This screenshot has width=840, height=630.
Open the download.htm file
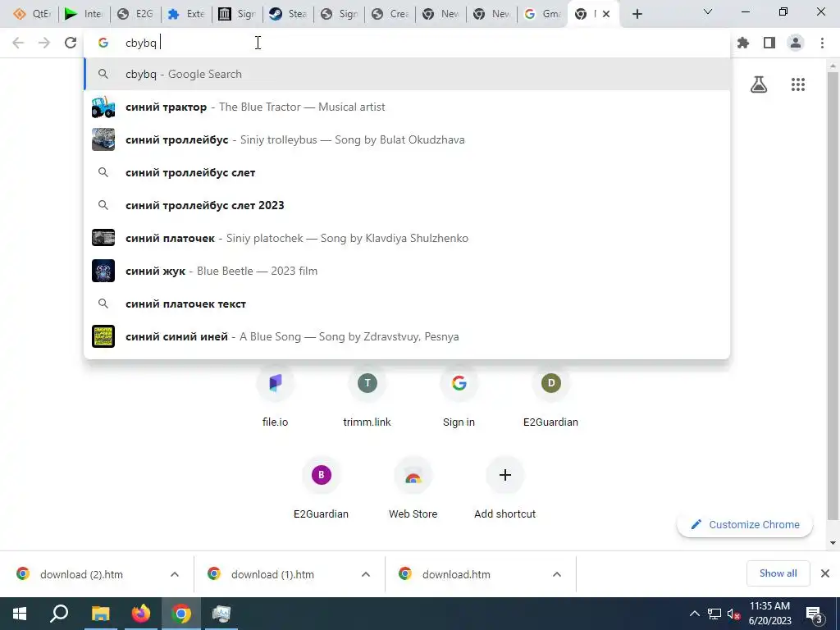point(456,574)
